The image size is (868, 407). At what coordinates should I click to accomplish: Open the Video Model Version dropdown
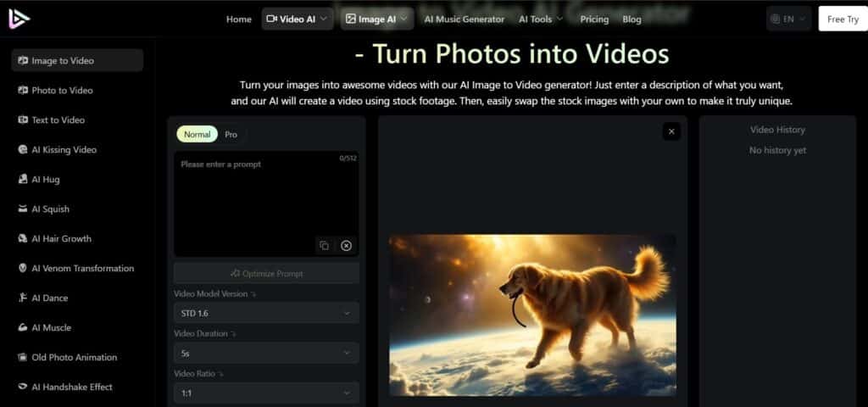point(266,313)
